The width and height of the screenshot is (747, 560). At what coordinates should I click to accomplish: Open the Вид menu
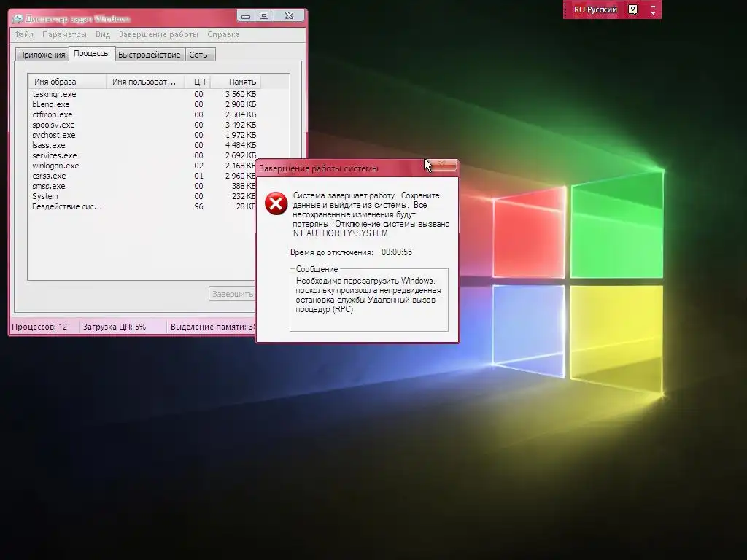(x=102, y=34)
